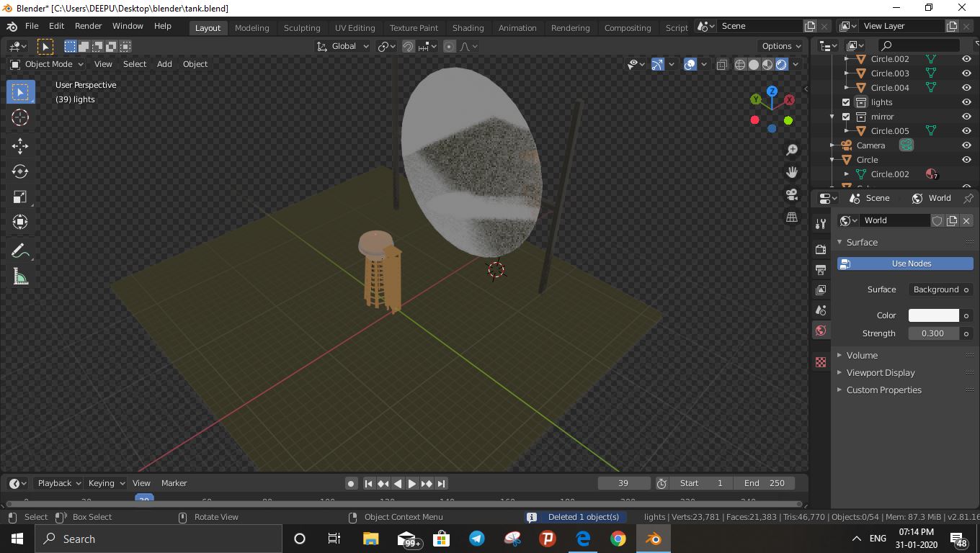Screen dimensions: 980x553
Task: Activate the Select Box tool in toolbar
Action: [x=20, y=92]
